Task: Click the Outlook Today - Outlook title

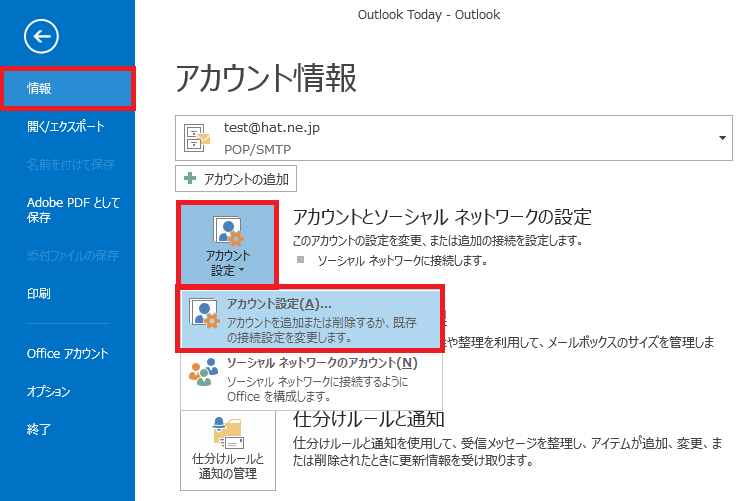Action: click(429, 15)
